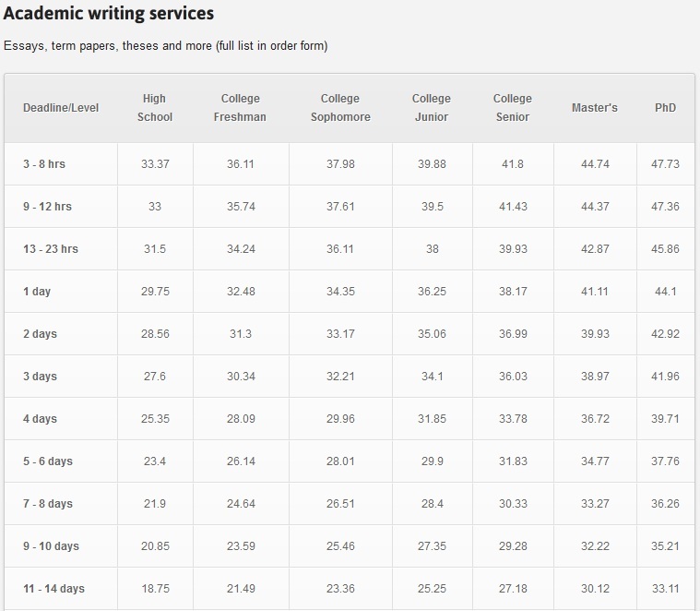Click price 37.76 under PhD
This screenshot has height=611, width=700.
[665, 461]
